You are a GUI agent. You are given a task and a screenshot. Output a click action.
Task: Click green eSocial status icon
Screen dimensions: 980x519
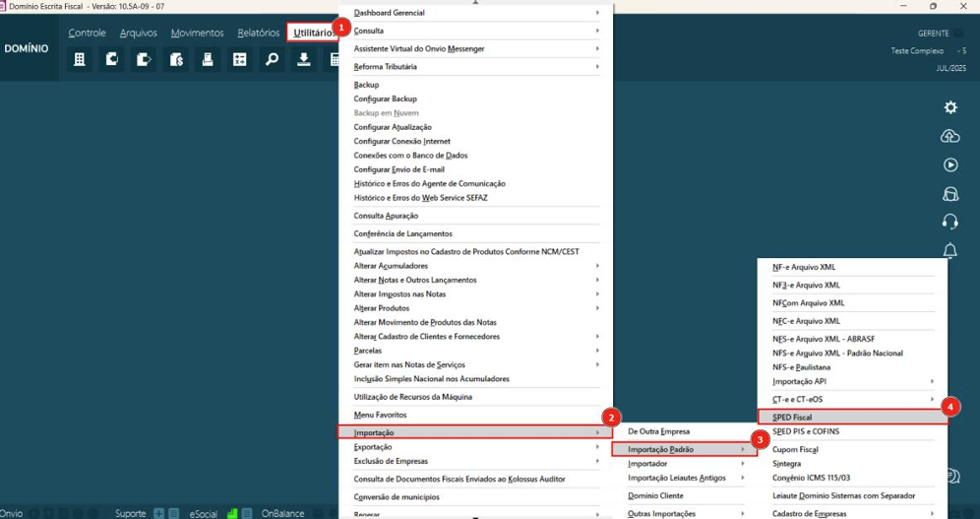point(233,513)
